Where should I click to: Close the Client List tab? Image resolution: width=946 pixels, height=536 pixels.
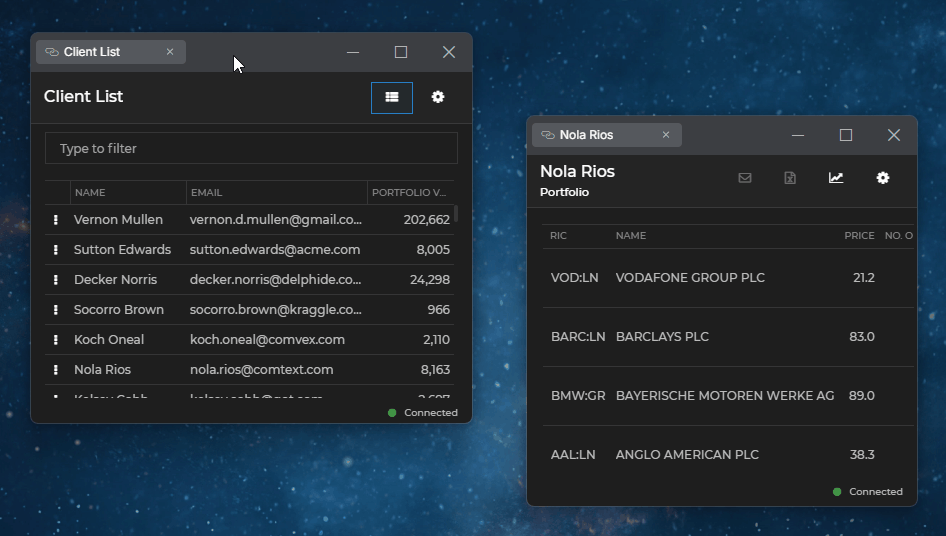[x=170, y=52]
